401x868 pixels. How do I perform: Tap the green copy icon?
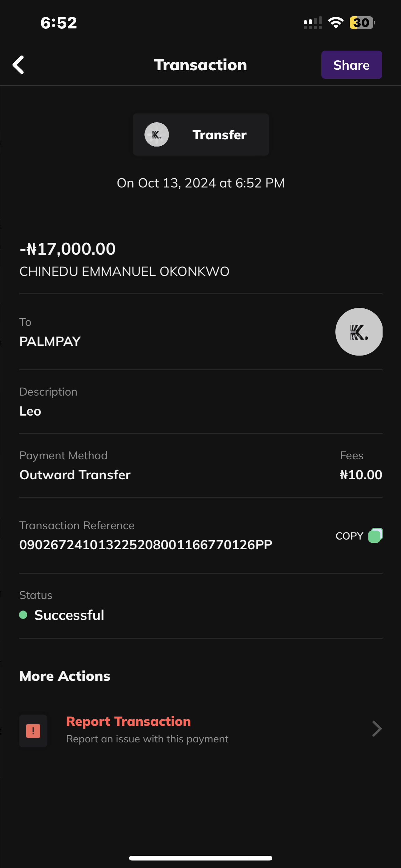[x=375, y=535]
